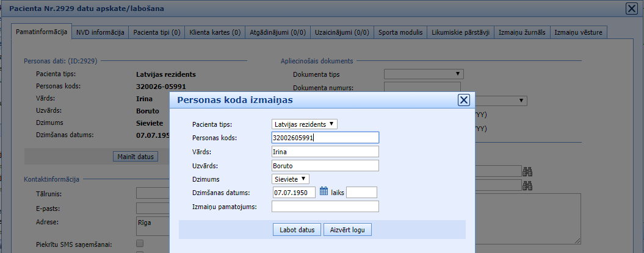Focus the Personas kods input field
The image size is (644, 253).
(325, 138)
